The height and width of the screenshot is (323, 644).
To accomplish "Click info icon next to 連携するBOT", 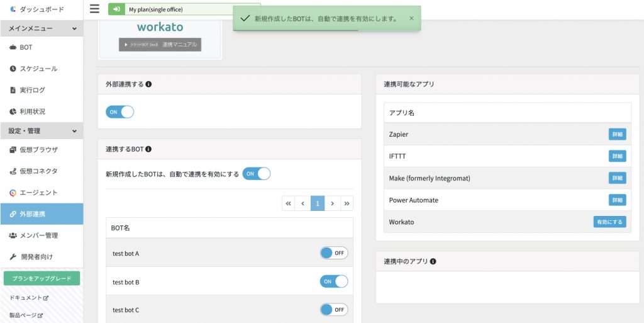I will pyautogui.click(x=148, y=149).
